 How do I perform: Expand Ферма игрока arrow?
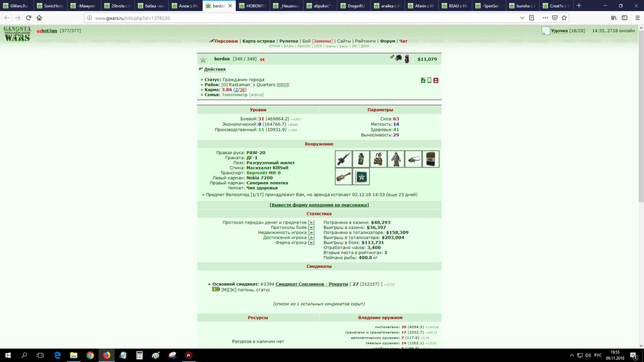311,242
